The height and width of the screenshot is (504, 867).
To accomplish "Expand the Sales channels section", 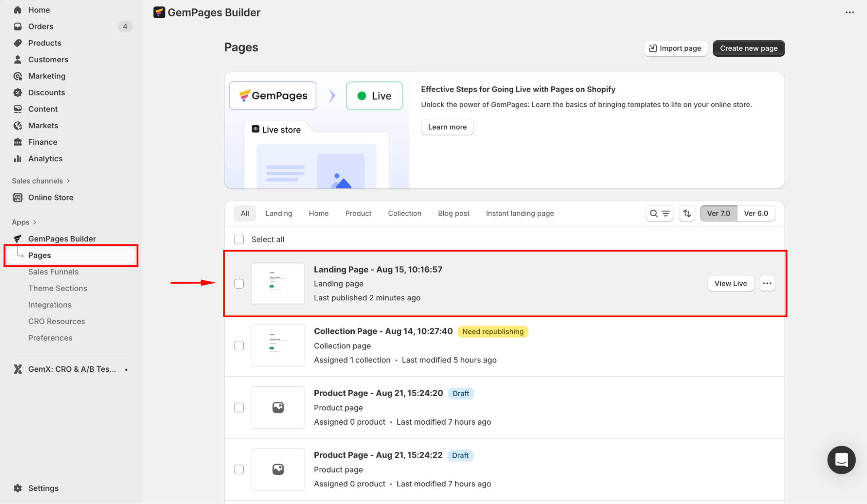I will 69,181.
